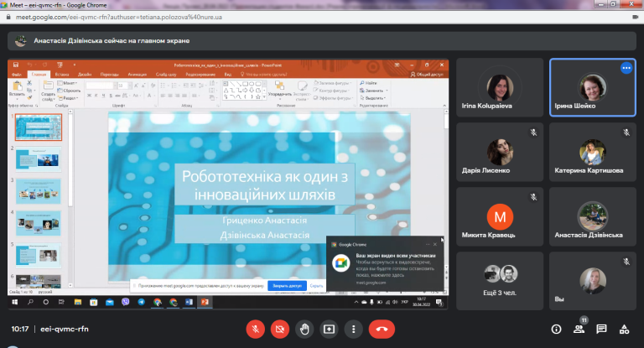Raise your hand in the meeting
Image resolution: width=644 pixels, height=348 pixels.
[x=304, y=329]
